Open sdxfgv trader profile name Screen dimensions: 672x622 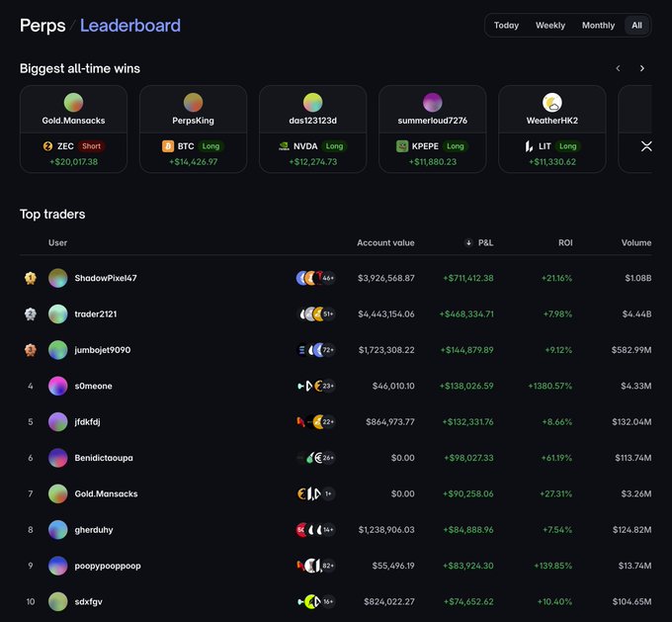click(x=88, y=602)
